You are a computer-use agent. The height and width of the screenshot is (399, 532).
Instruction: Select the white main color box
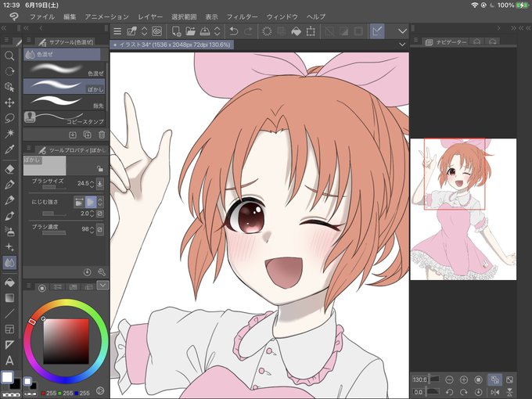(7, 377)
